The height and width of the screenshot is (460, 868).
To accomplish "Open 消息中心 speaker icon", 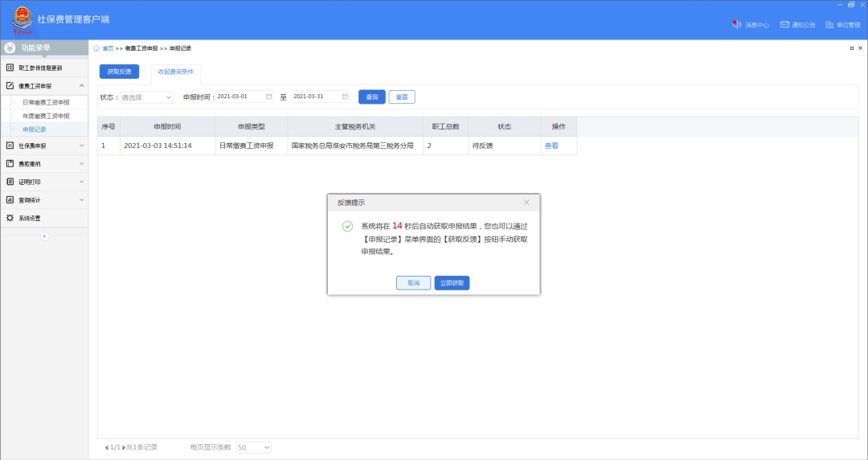I will point(736,24).
